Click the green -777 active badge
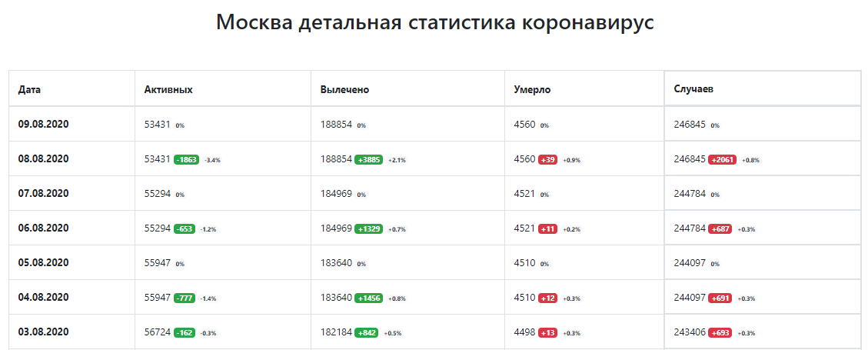868x350 pixels. pyautogui.click(x=185, y=298)
